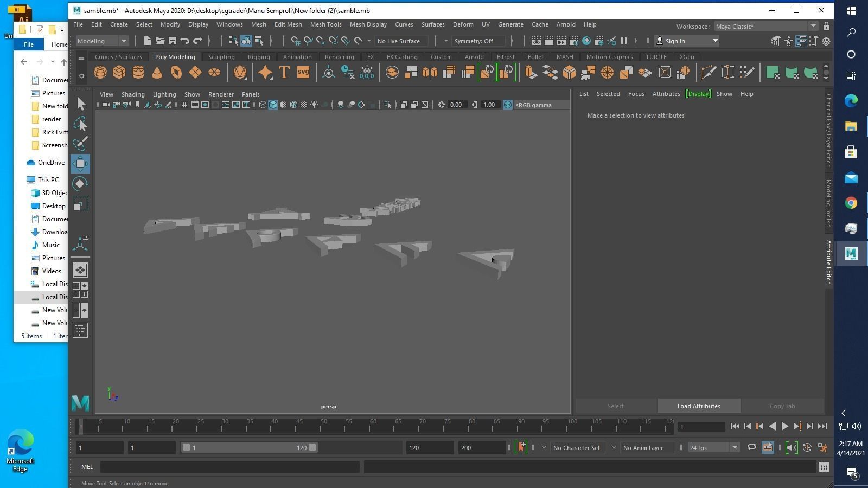Toggle Snap to Curves
Screen dimensions: 868x488
[308, 41]
